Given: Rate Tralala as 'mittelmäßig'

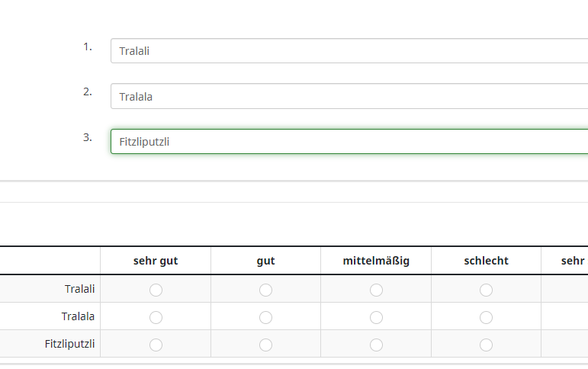Looking at the screenshot, I should [376, 317].
